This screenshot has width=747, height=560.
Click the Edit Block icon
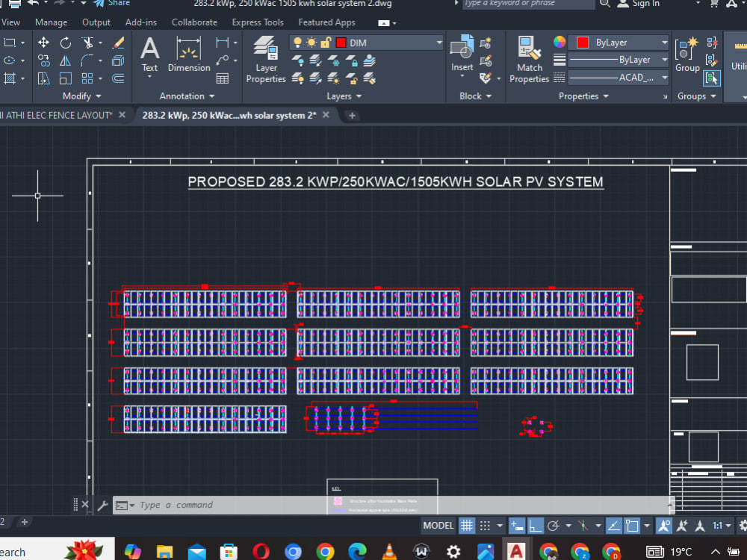tap(486, 61)
